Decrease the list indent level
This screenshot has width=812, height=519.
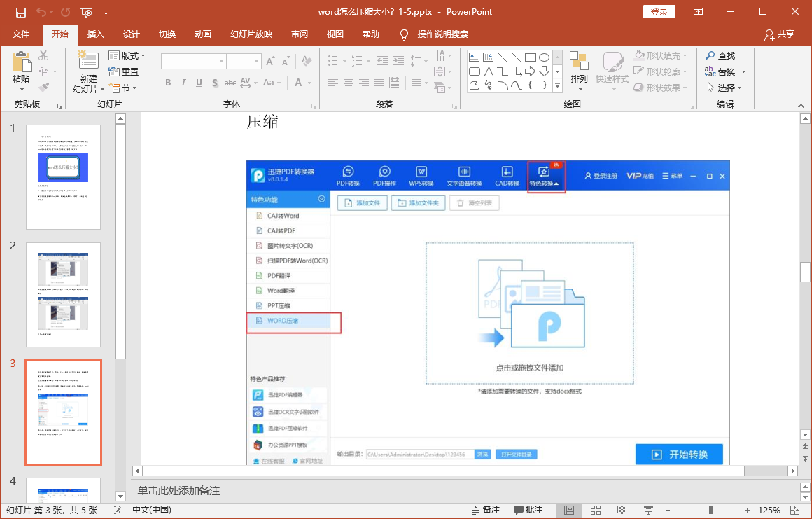pos(383,61)
